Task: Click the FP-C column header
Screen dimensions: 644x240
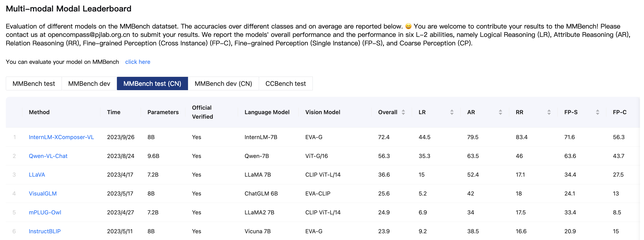Action: point(619,112)
